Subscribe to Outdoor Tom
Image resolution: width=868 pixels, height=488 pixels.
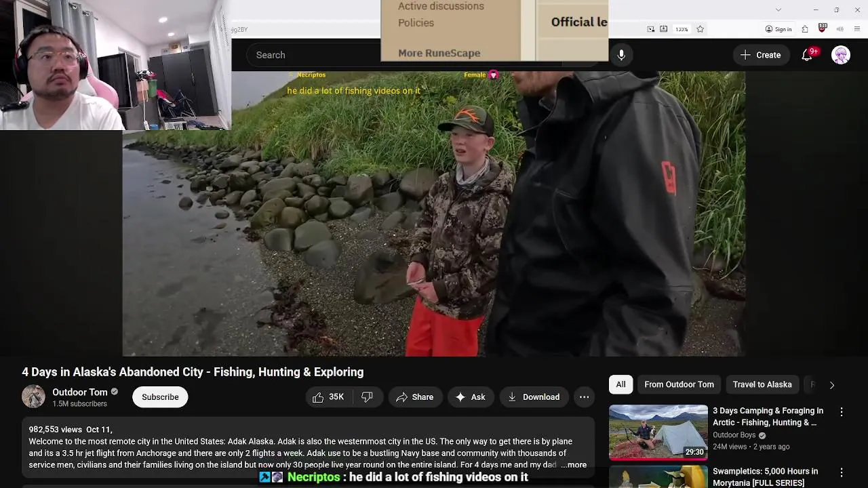pos(160,397)
